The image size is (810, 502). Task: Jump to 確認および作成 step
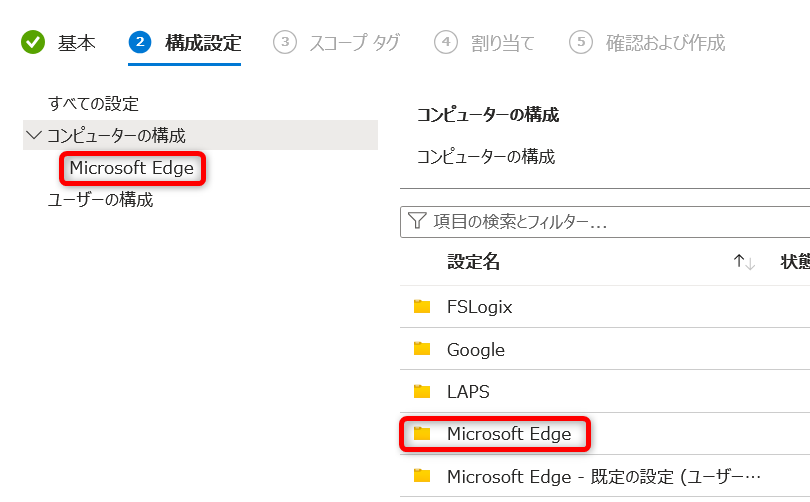click(647, 42)
